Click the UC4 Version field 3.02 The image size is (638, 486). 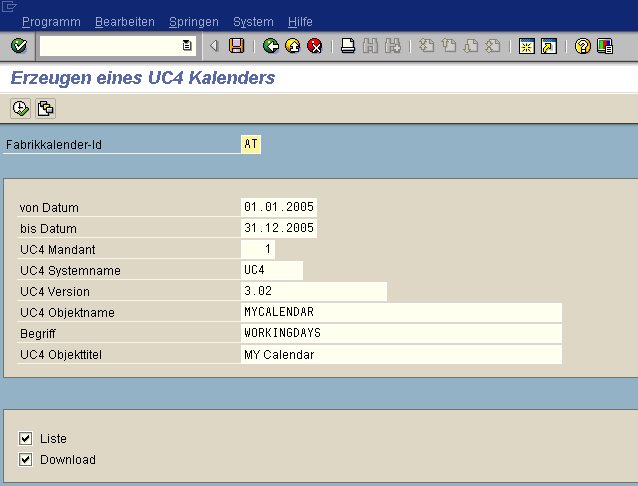(x=314, y=291)
